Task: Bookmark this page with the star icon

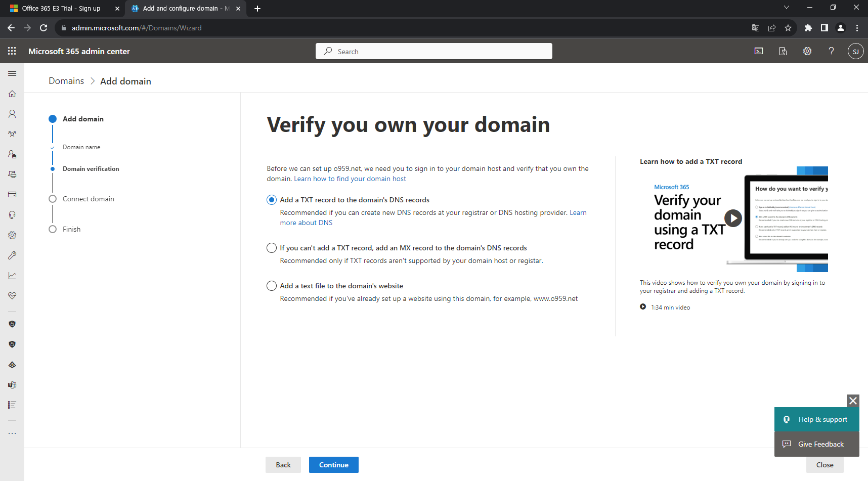Action: 788,28
